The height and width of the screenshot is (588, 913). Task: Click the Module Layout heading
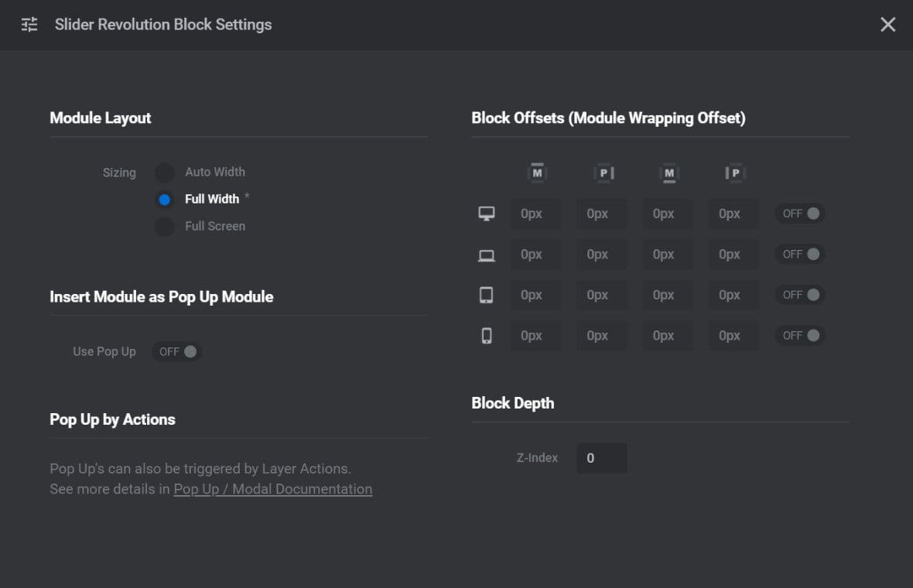pyautogui.click(x=100, y=118)
